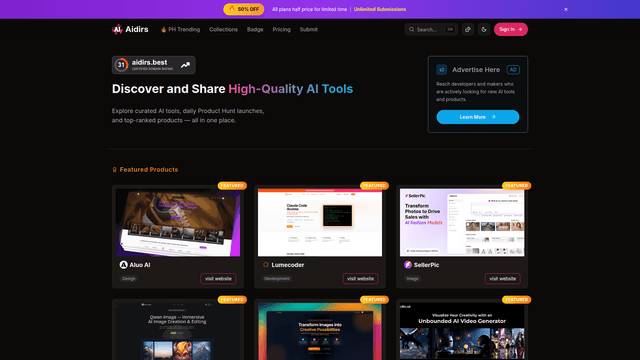Open the Lumecoder product title

(288, 265)
